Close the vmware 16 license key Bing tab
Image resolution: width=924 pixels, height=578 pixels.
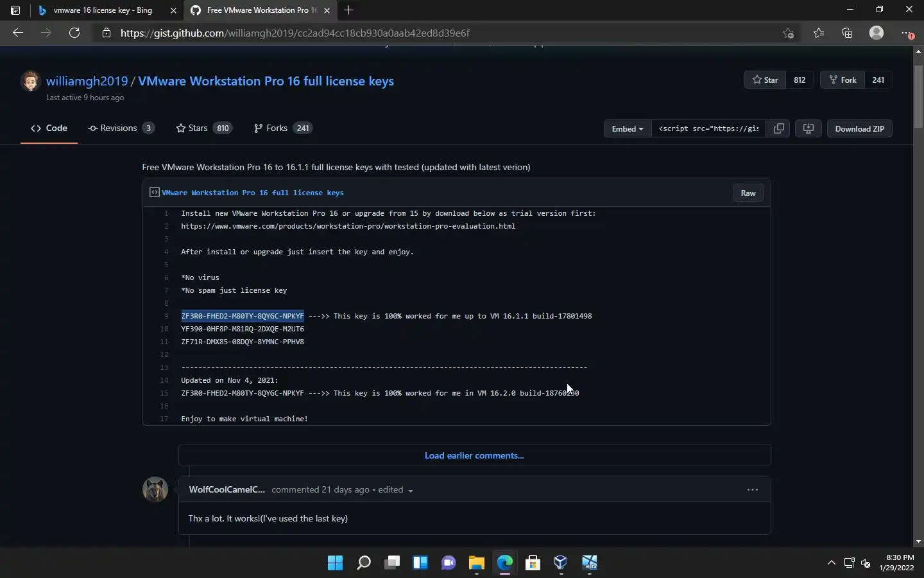(173, 10)
